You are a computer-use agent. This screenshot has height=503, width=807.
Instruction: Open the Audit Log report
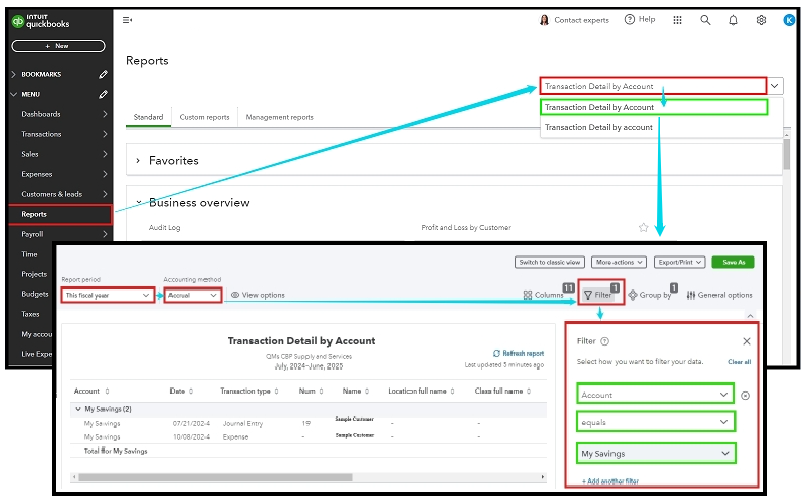click(x=164, y=228)
